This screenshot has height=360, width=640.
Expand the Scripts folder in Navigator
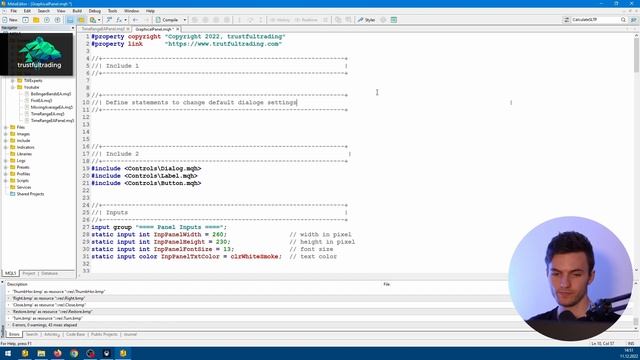point(6,180)
